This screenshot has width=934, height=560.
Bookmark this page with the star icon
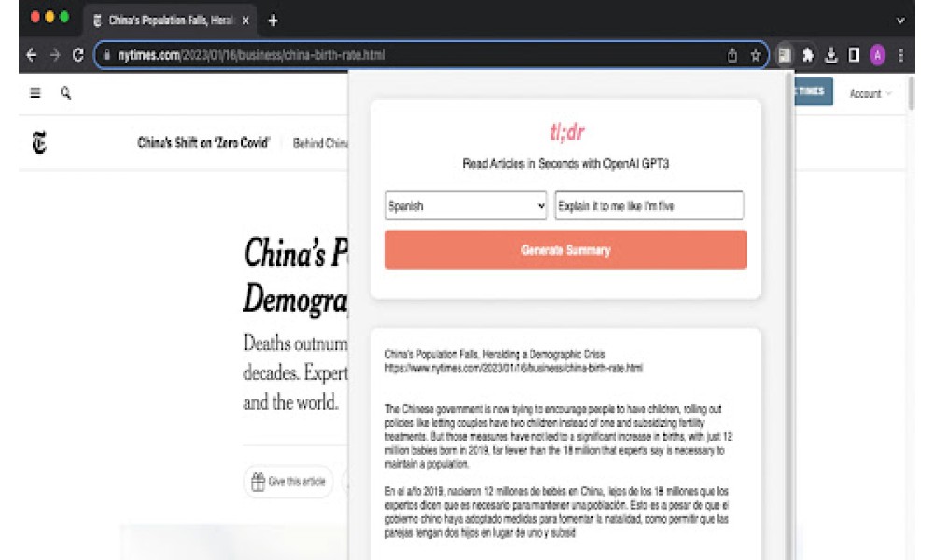click(x=756, y=55)
